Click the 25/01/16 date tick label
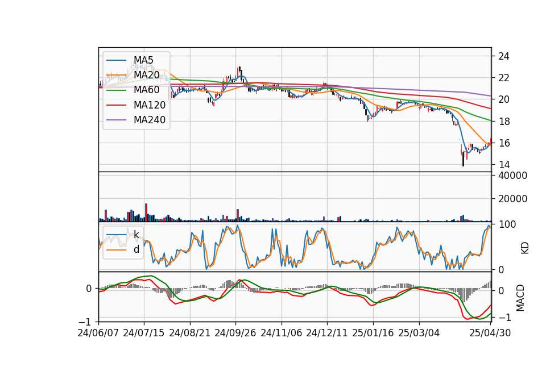 (x=373, y=333)
